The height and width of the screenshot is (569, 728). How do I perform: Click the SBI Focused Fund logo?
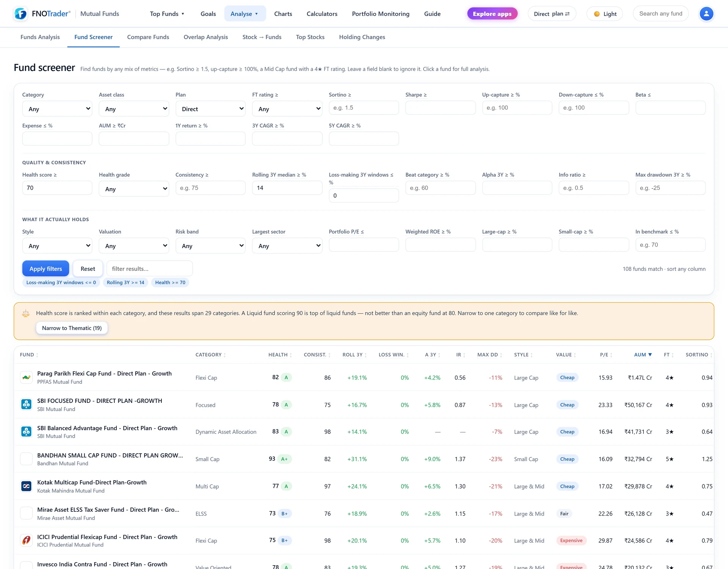(26, 404)
